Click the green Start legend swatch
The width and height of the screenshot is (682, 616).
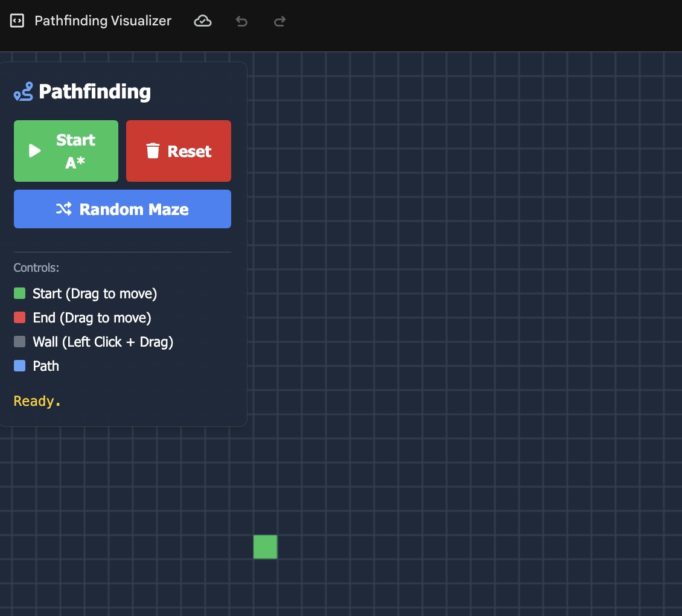tap(19, 294)
